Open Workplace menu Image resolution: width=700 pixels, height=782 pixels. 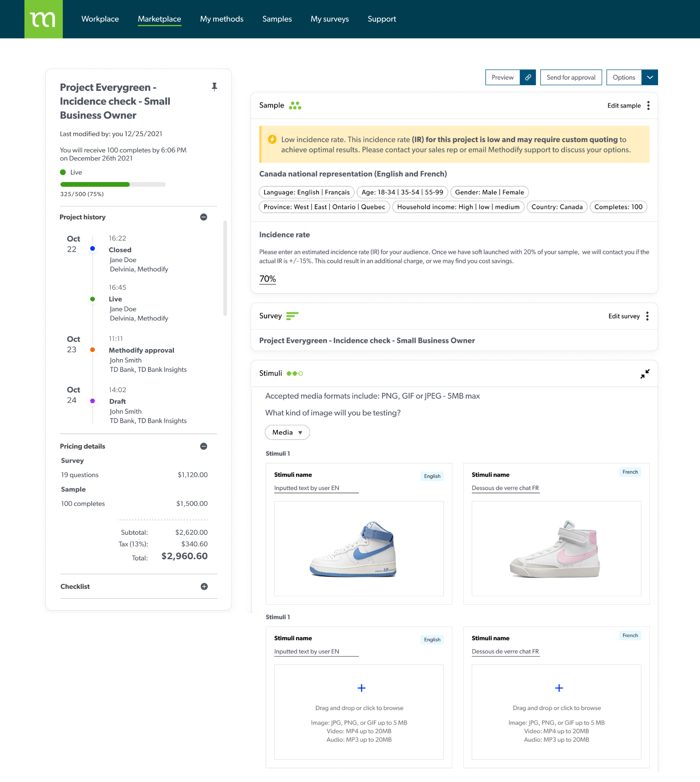[x=100, y=19]
